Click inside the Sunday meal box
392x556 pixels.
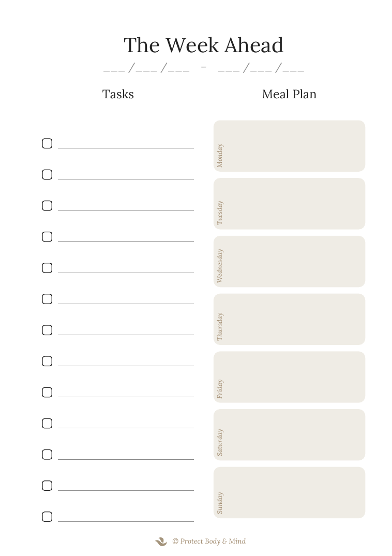(289, 493)
